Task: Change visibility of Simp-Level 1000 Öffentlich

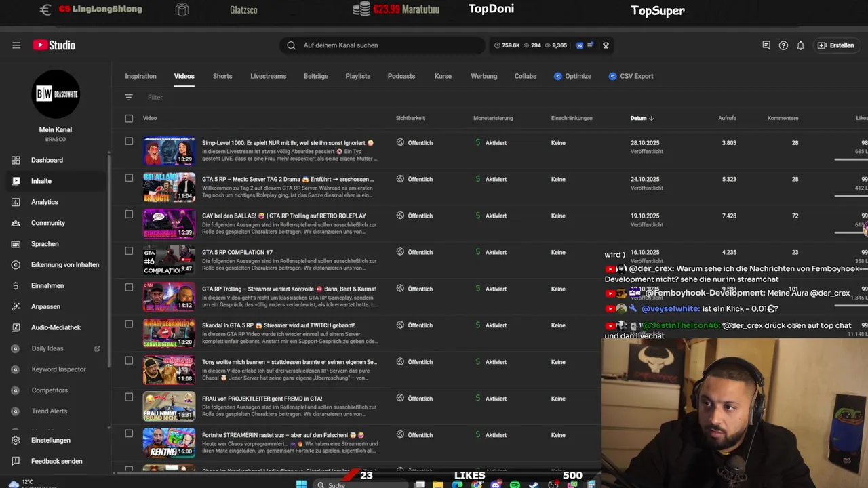Action: 414,142
